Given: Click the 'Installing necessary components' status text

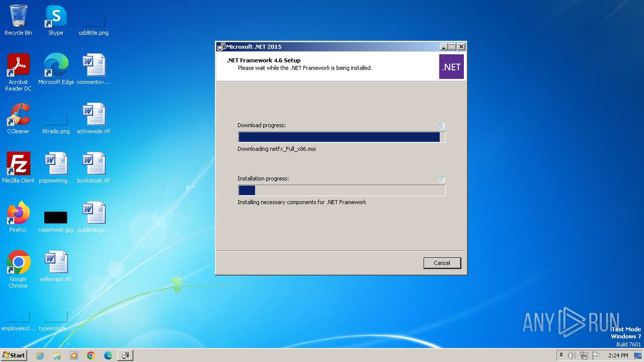Looking at the screenshot, I should [302, 202].
